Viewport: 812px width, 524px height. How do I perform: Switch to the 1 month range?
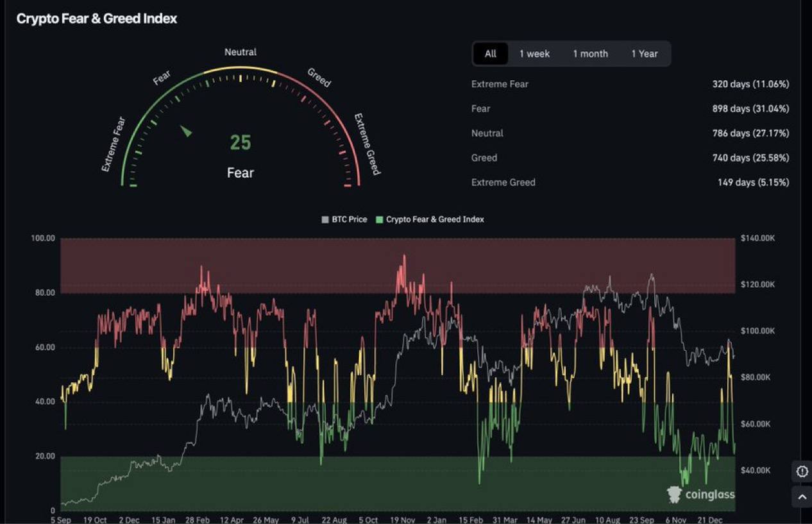tap(590, 54)
